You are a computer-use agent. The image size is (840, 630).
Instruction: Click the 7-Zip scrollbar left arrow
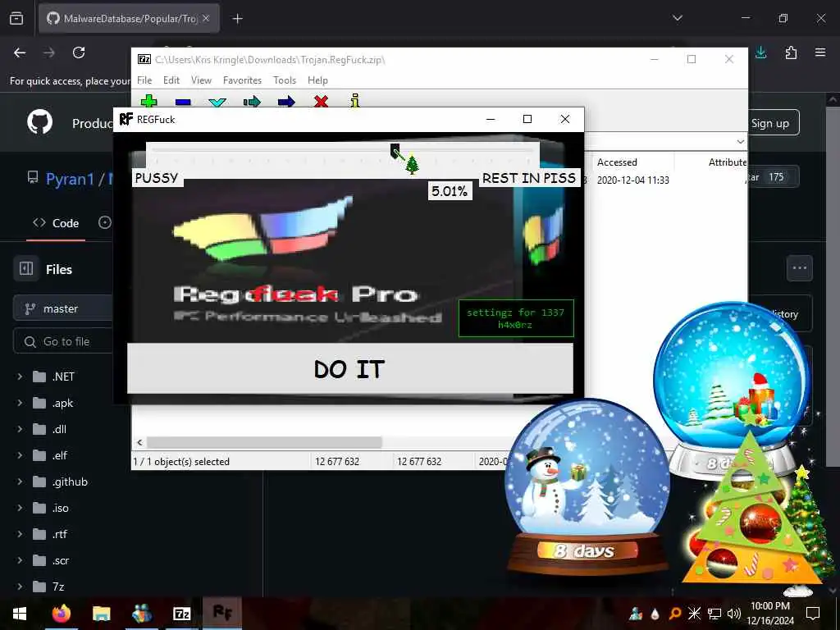[x=139, y=442]
